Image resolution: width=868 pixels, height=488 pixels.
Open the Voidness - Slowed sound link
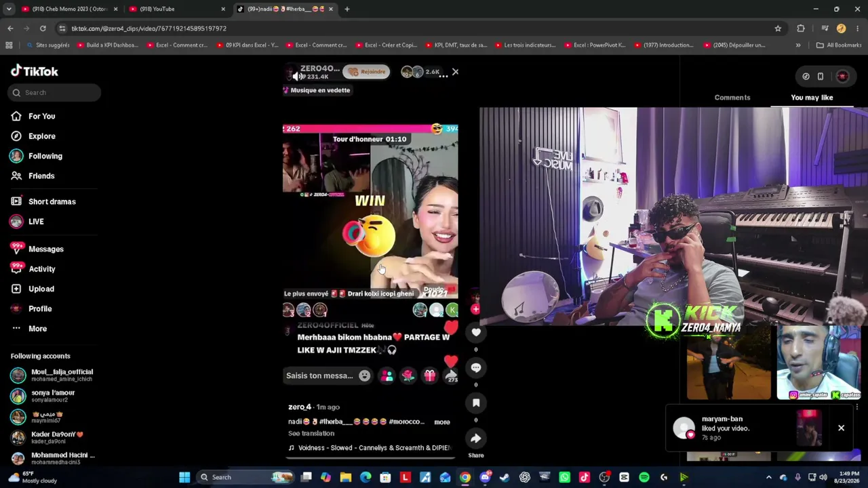tap(370, 447)
